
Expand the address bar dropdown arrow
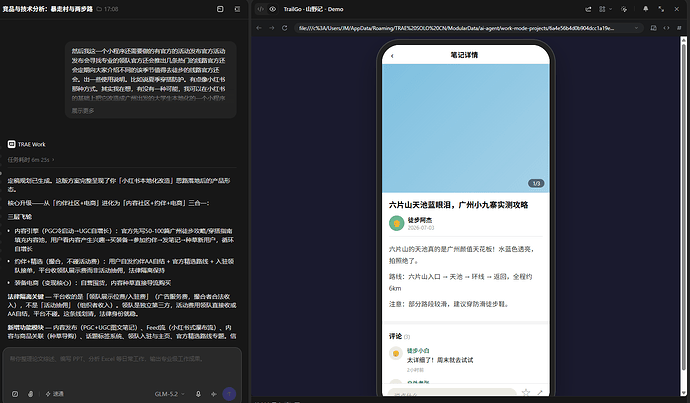coord(636,28)
